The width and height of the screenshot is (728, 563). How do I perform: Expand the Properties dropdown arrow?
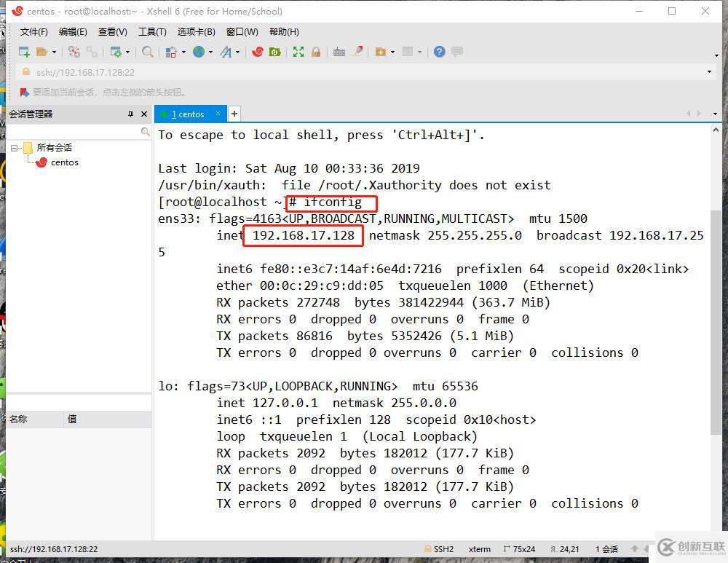(127, 52)
